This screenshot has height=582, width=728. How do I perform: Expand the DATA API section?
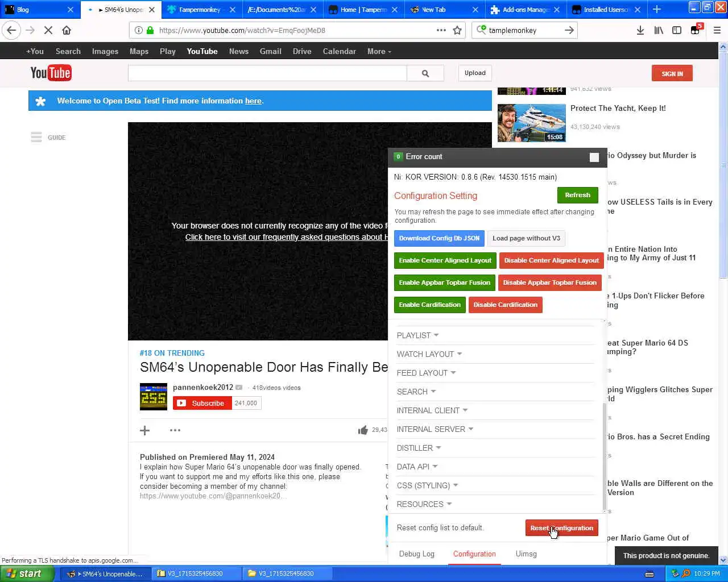[417, 467]
